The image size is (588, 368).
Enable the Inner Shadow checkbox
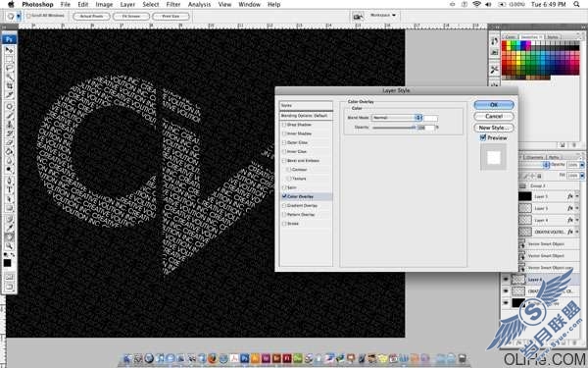tap(284, 133)
